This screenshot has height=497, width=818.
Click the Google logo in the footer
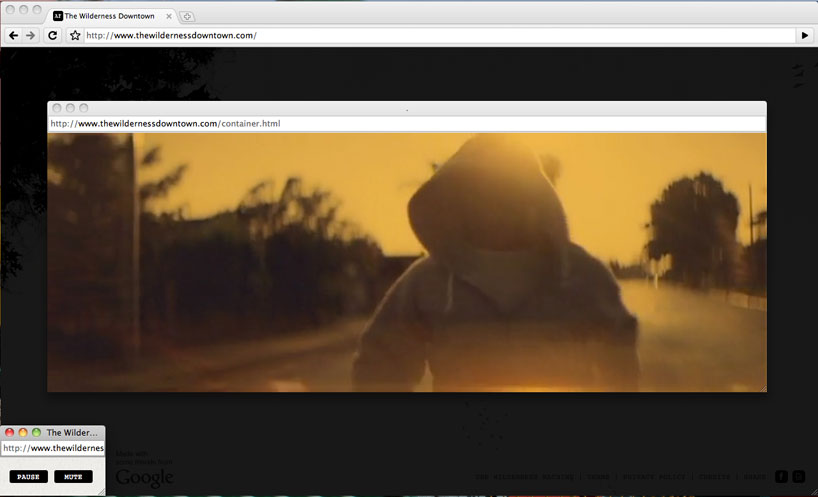(144, 479)
